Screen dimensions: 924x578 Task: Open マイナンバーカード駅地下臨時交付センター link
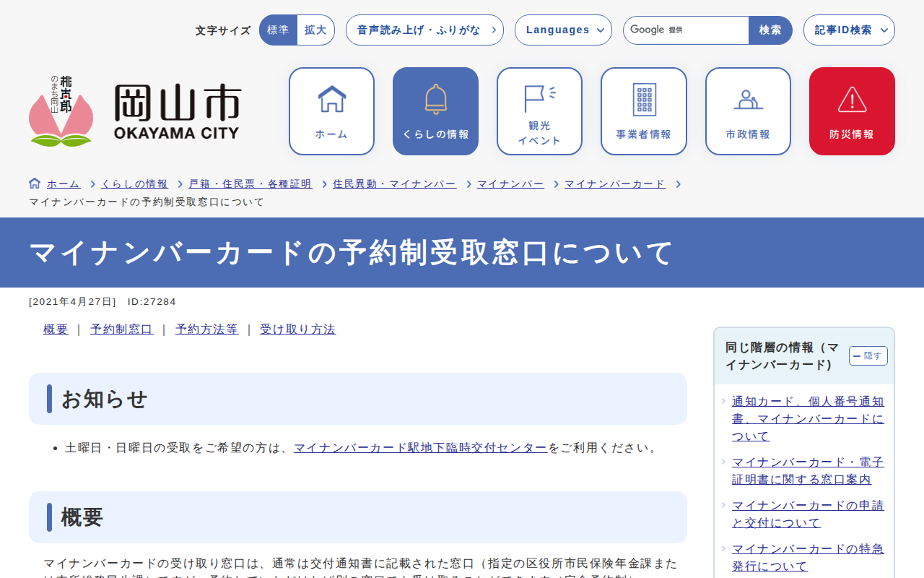(420, 448)
